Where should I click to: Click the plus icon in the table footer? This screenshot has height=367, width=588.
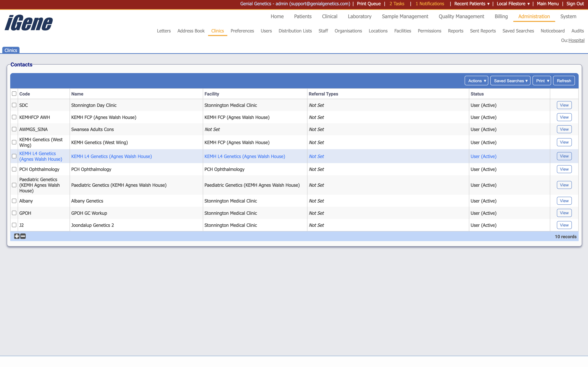pyautogui.click(x=17, y=236)
